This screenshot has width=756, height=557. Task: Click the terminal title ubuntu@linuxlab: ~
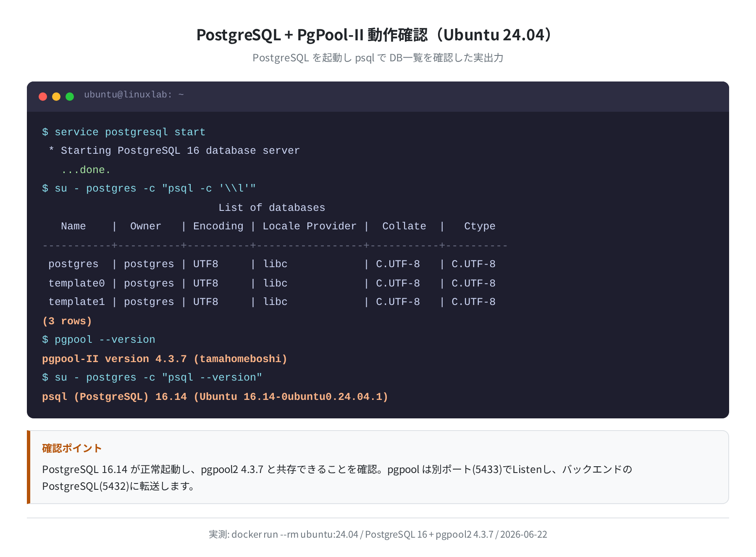click(x=134, y=95)
